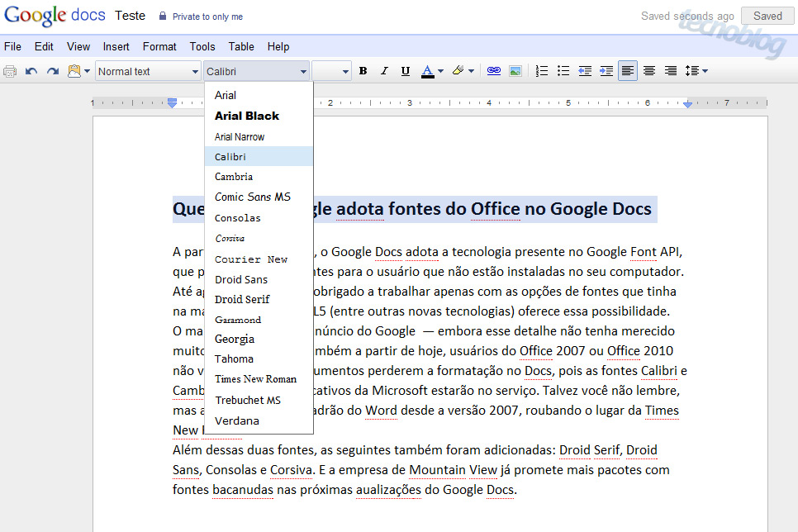Apply a bulleted list
The image size is (798, 532).
(563, 71)
